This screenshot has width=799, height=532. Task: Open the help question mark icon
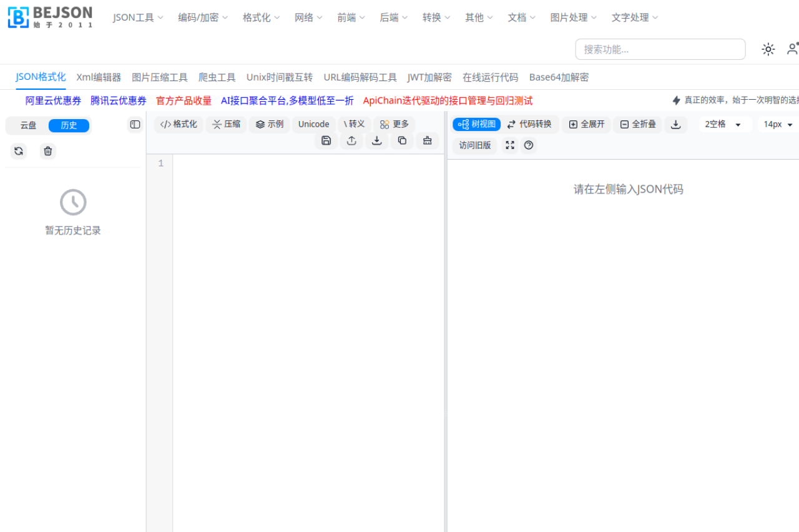coord(529,145)
